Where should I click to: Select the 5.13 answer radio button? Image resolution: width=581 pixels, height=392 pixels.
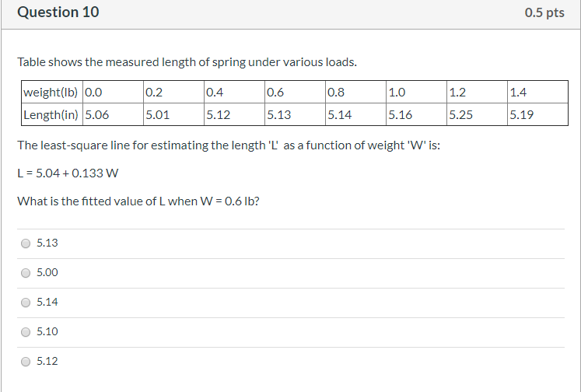[26, 243]
